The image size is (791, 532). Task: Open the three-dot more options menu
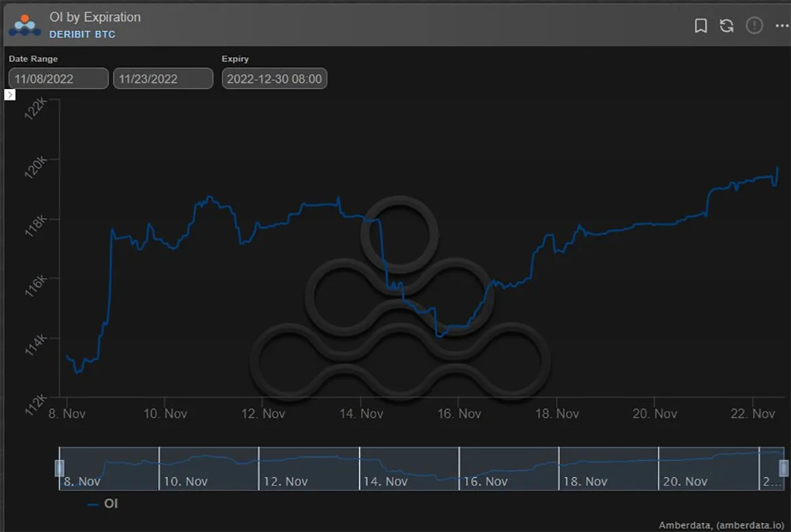coord(782,25)
